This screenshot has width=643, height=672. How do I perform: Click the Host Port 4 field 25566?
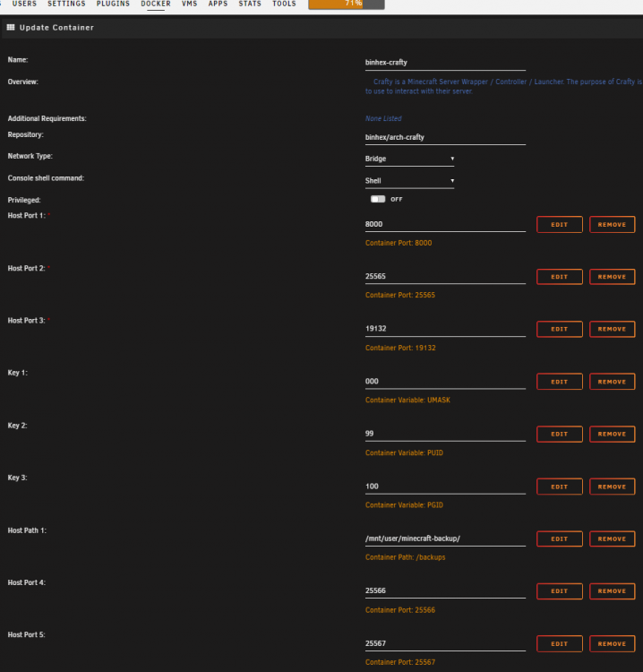[445, 591]
